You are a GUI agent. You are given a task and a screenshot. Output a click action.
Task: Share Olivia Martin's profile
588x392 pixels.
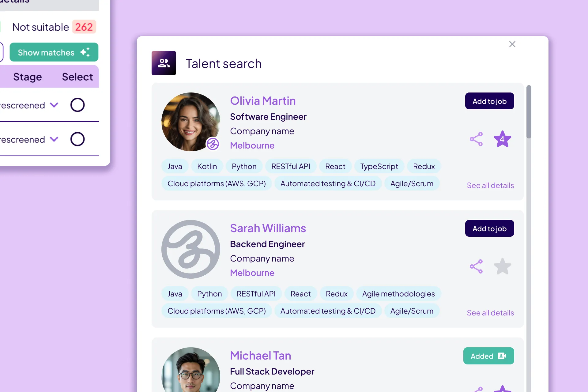click(x=476, y=139)
